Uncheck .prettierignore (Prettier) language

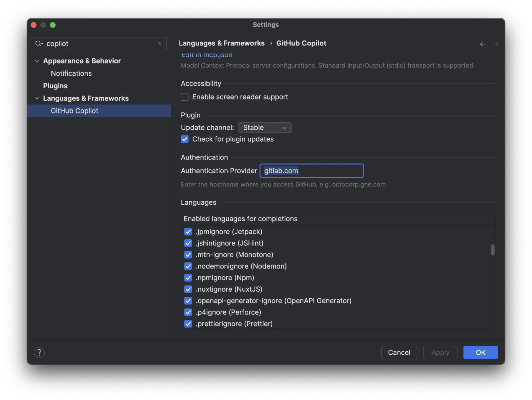pyautogui.click(x=188, y=324)
